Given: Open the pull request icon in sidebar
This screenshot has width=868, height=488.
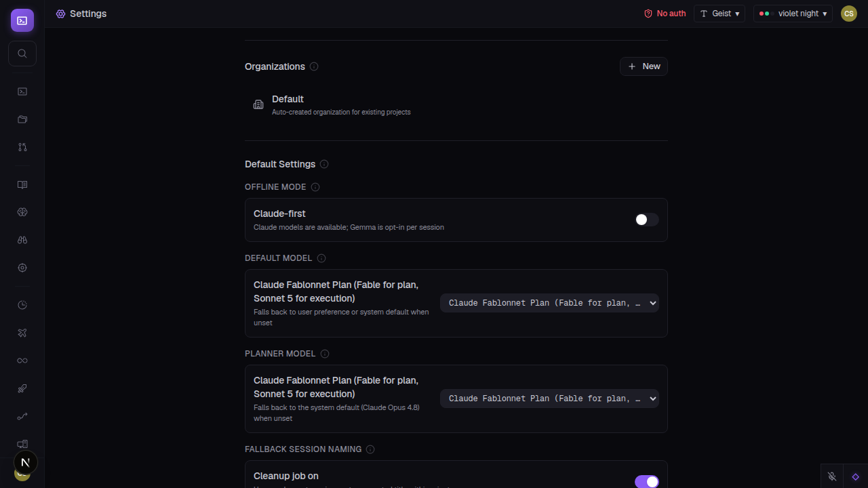Looking at the screenshot, I should pos(22,147).
